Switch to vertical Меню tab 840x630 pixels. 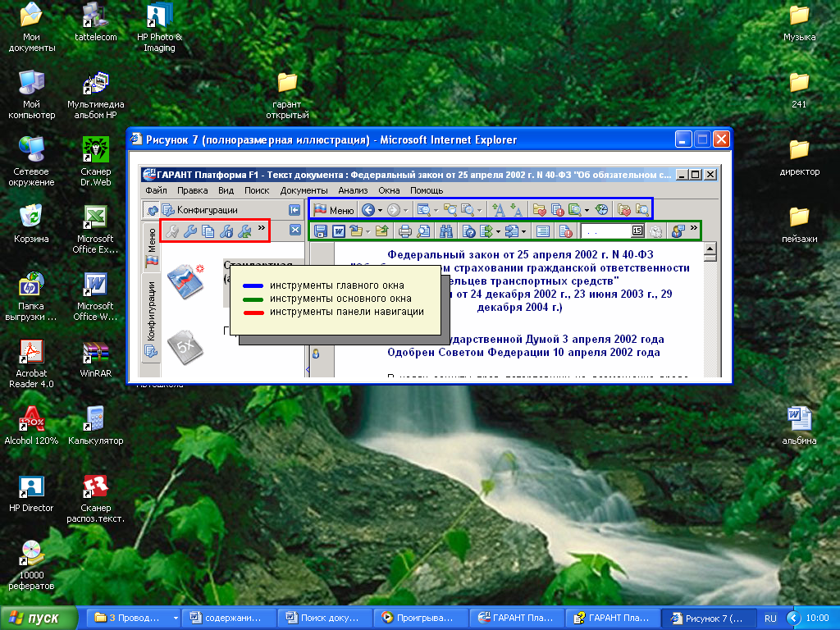point(152,248)
